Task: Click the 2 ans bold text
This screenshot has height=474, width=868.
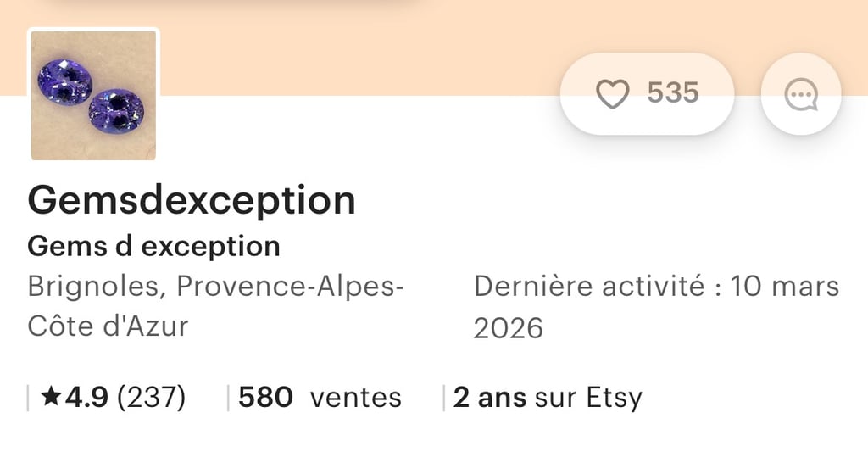Action: pyautogui.click(x=490, y=397)
